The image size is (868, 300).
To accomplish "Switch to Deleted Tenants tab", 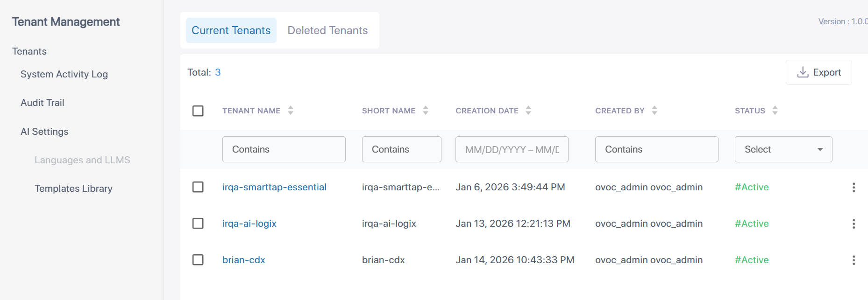I will 327,30.
